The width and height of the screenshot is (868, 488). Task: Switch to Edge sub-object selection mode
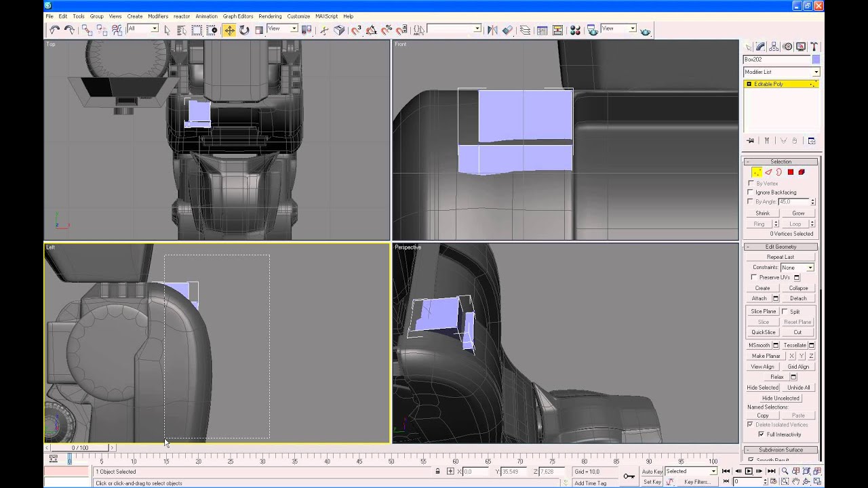(768, 172)
